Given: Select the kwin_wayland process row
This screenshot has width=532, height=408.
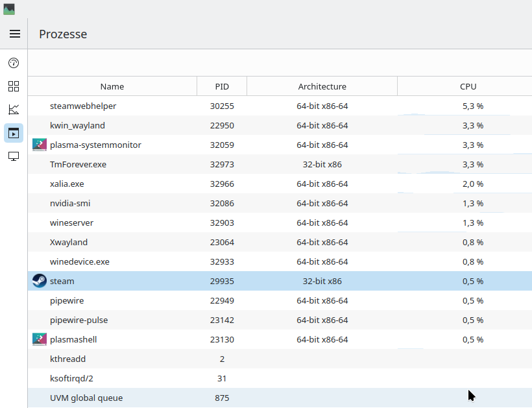Looking at the screenshot, I should pyautogui.click(x=130, y=125).
